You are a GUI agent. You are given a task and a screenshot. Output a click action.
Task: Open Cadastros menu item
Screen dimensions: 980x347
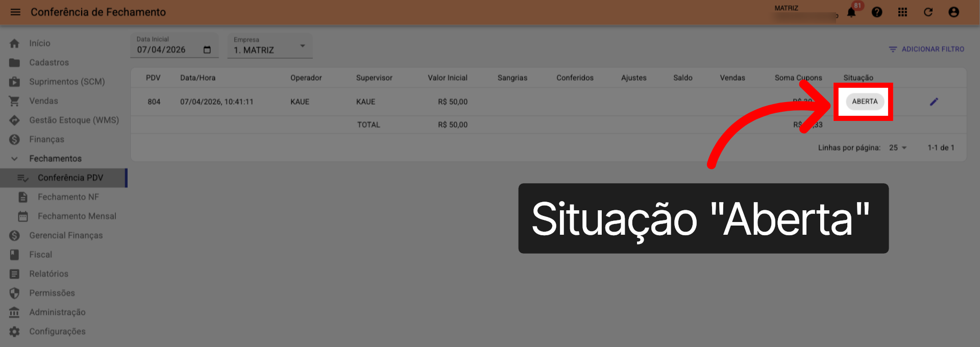tap(49, 63)
